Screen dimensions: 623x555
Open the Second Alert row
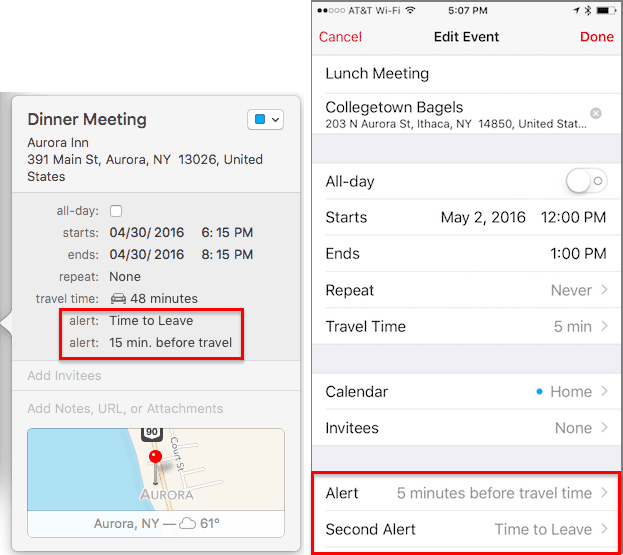(x=466, y=529)
